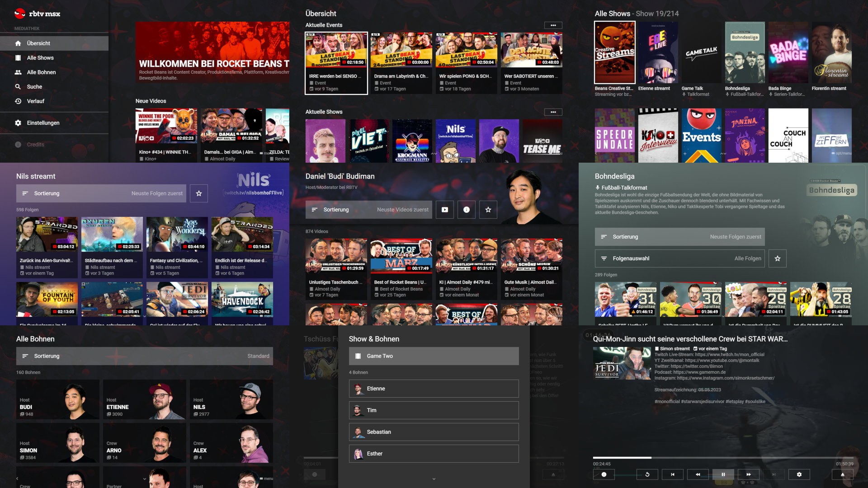Favorite Bohndesliga with the star button
Screen dimensions: 868x488
click(x=778, y=258)
